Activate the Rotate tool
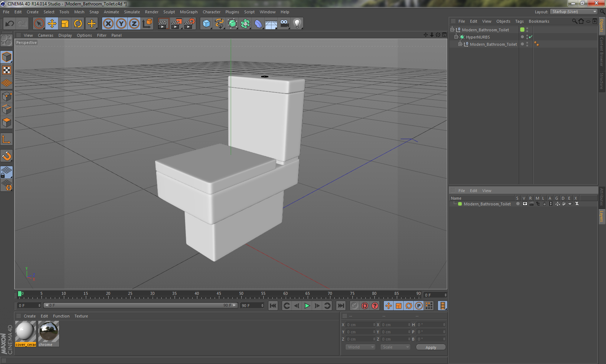 tap(78, 24)
